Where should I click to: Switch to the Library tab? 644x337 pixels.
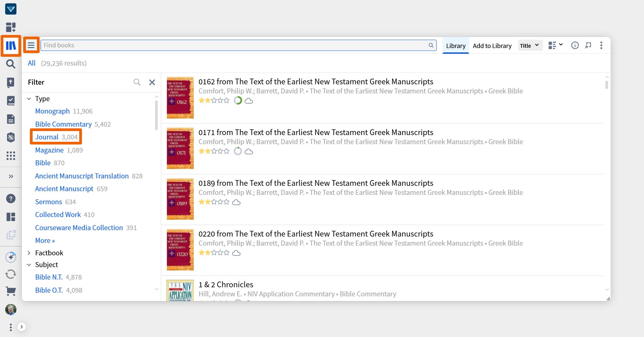tap(456, 46)
